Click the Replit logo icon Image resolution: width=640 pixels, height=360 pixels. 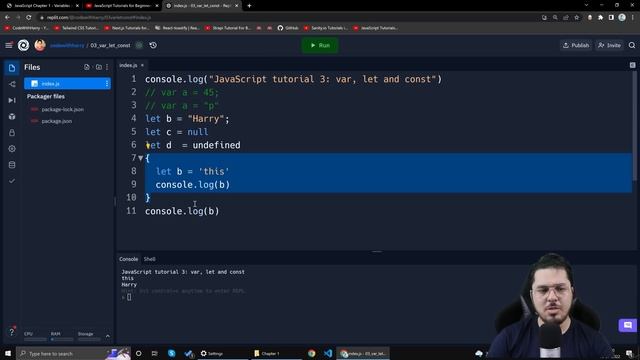tap(24, 45)
